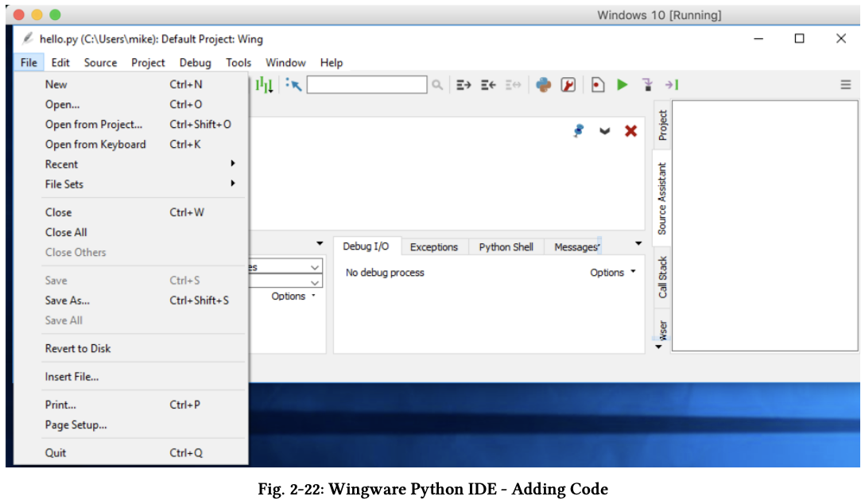Open the vertical Call Stack side tab
Image resolution: width=865 pixels, height=504 pixels.
[663, 277]
